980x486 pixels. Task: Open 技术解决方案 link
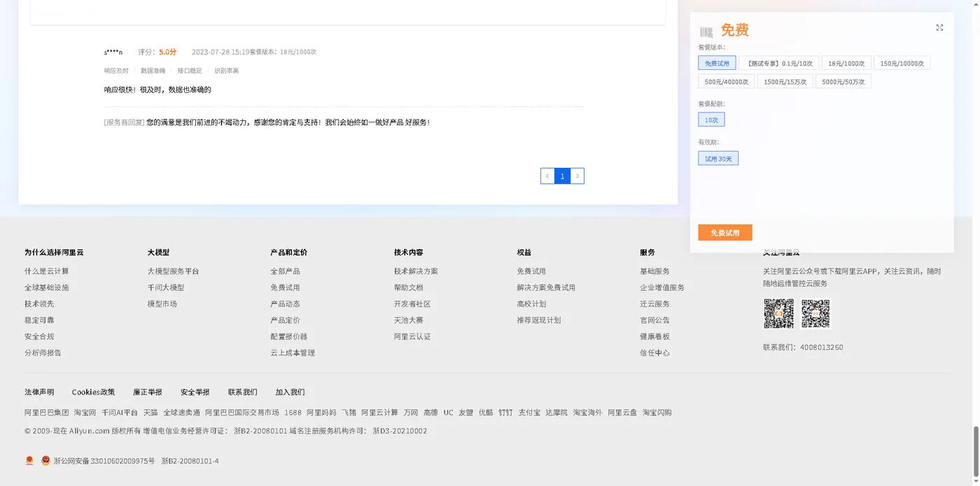point(416,271)
